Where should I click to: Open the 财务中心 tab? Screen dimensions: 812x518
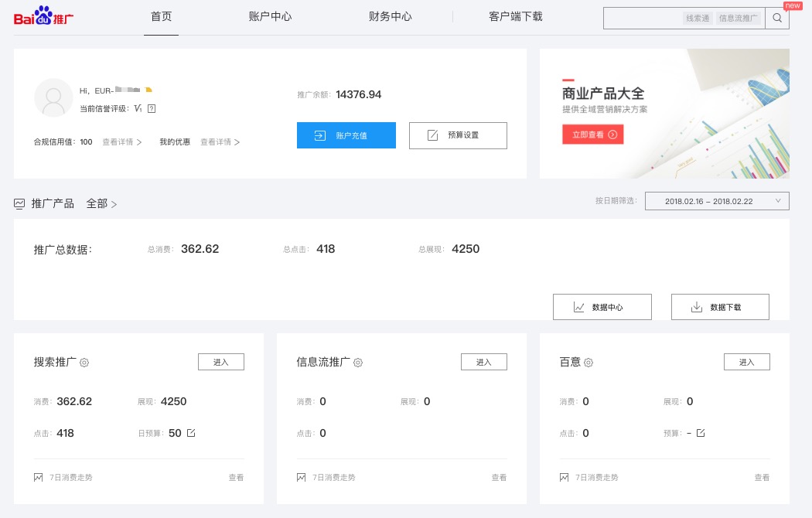tap(390, 16)
